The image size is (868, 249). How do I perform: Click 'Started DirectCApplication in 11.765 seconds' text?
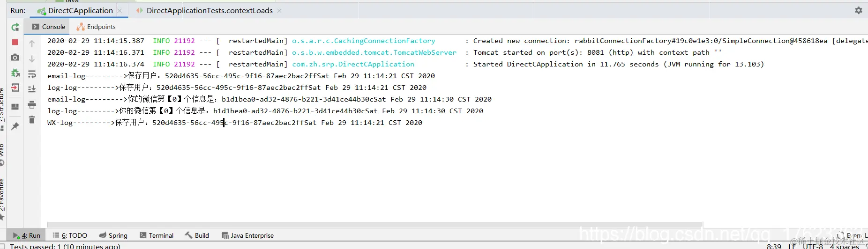point(618,64)
